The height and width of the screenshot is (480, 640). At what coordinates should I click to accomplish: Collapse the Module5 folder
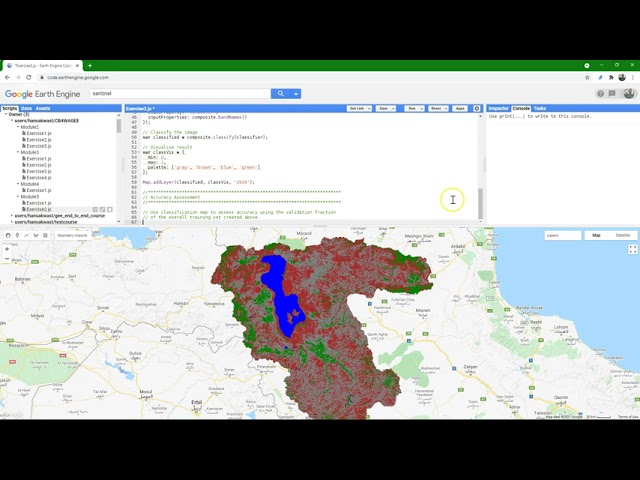[18, 197]
